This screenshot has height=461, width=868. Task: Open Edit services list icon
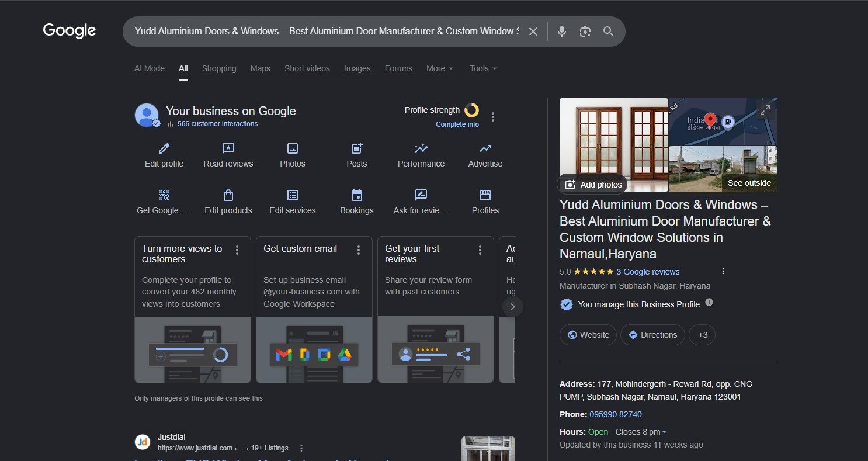[x=293, y=195]
